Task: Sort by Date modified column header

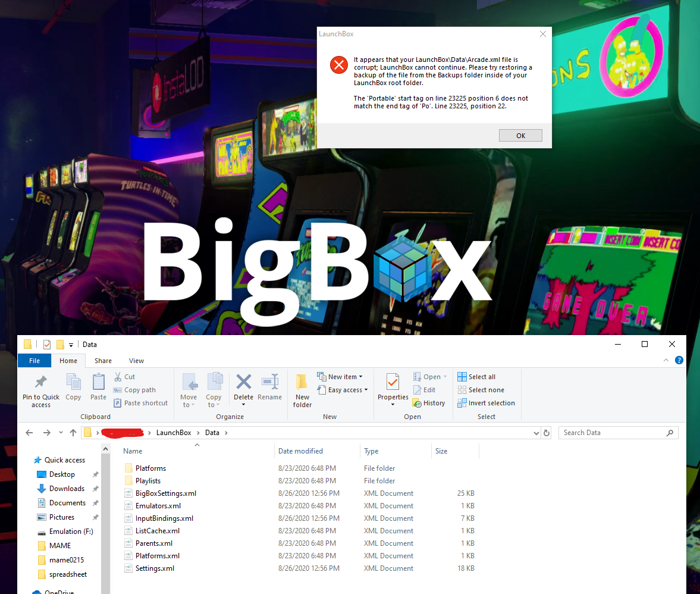Action: [300, 451]
